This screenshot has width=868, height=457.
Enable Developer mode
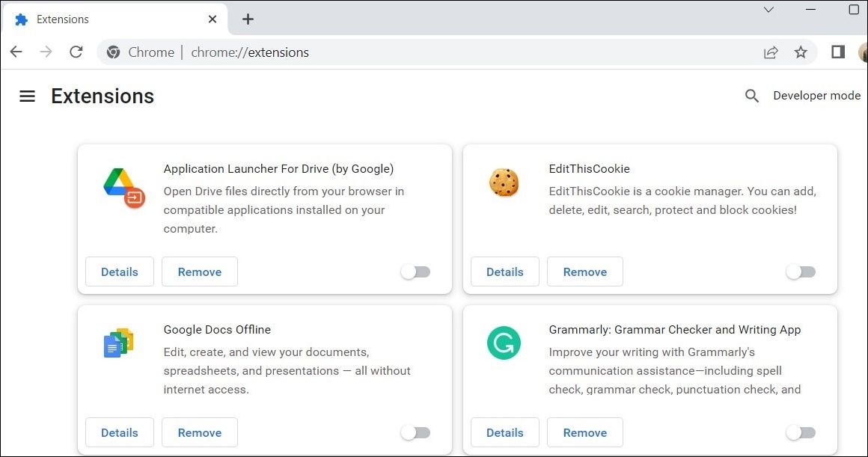(817, 96)
